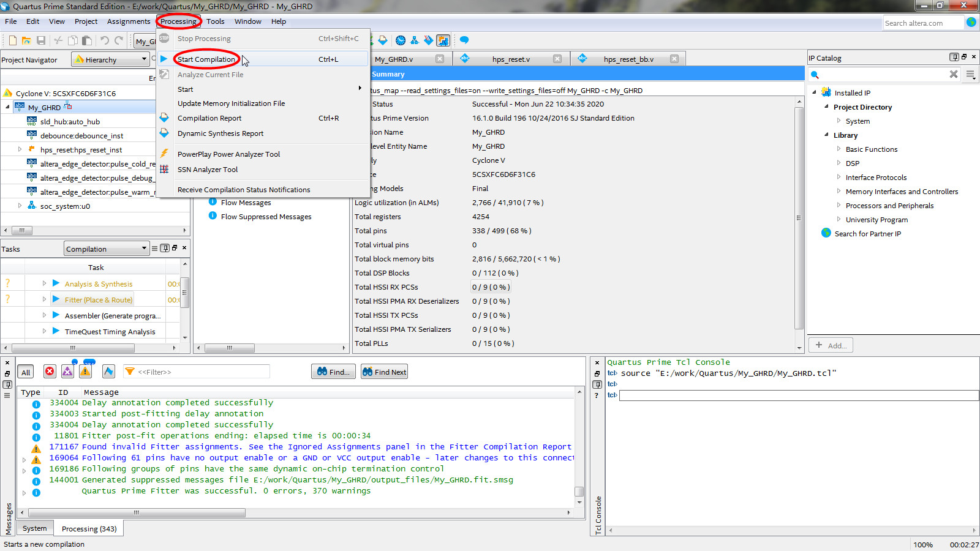Select Flow Suppressed Messages item

coord(266,217)
